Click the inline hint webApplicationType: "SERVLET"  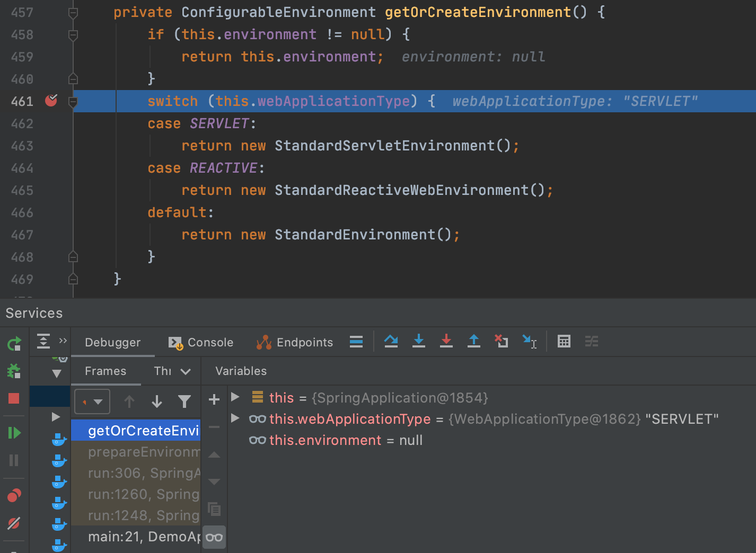575,101
